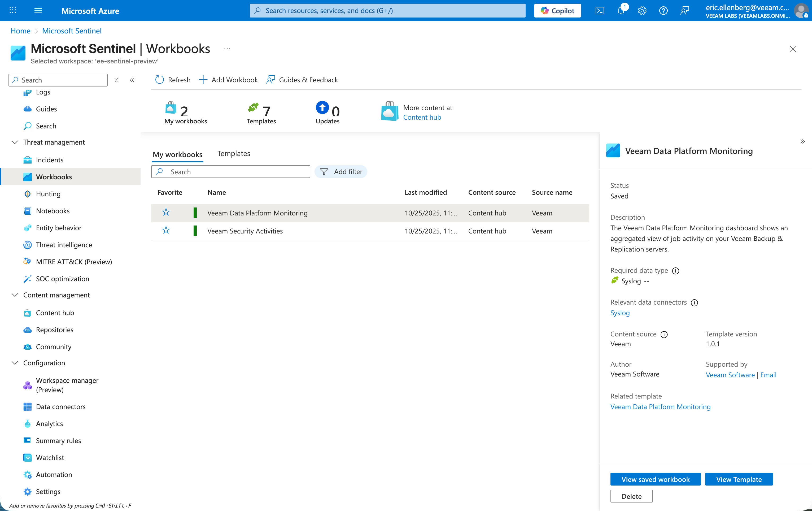This screenshot has height=511, width=812.
Task: Click View saved workbook button
Action: [655, 479]
